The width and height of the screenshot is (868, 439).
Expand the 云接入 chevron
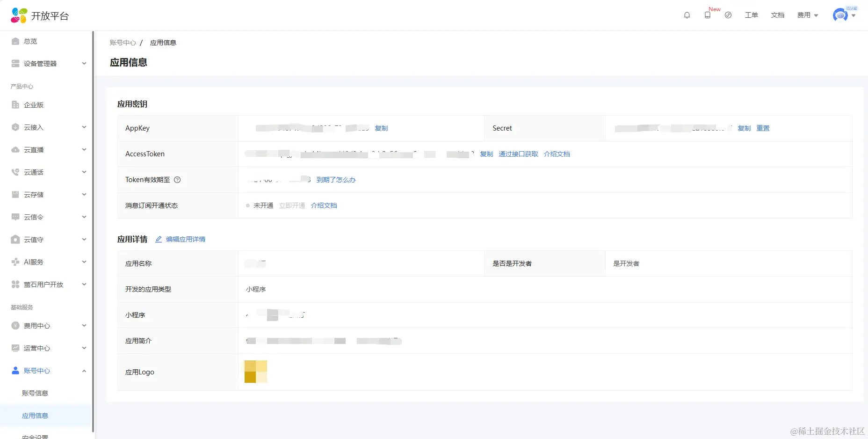point(84,127)
